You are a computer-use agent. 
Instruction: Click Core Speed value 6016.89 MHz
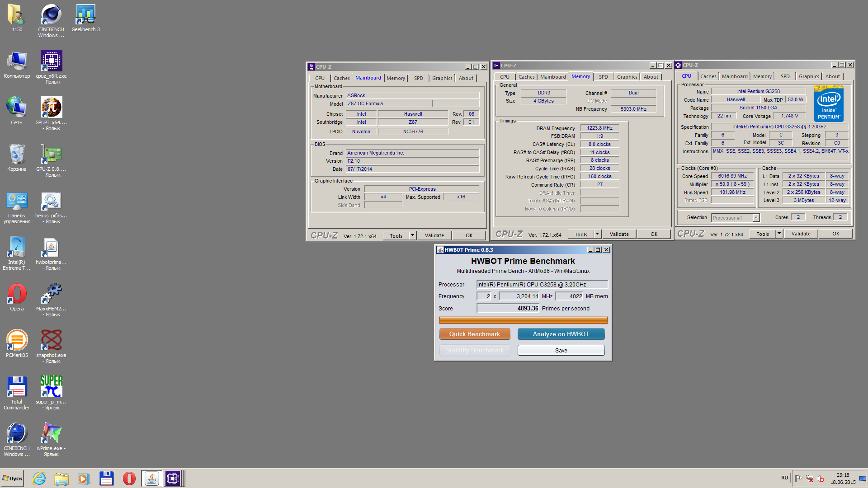point(732,176)
